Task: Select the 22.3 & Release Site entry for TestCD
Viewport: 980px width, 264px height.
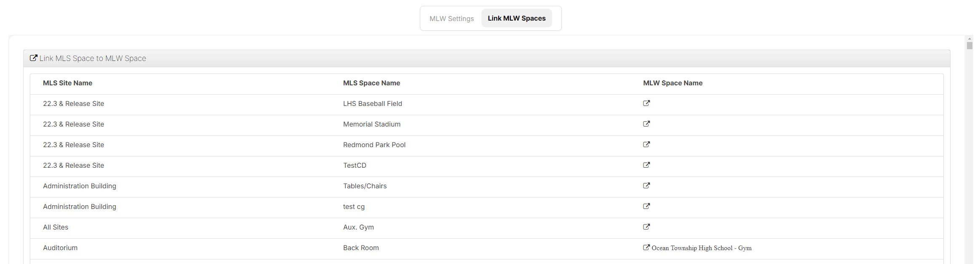Action: pos(73,165)
